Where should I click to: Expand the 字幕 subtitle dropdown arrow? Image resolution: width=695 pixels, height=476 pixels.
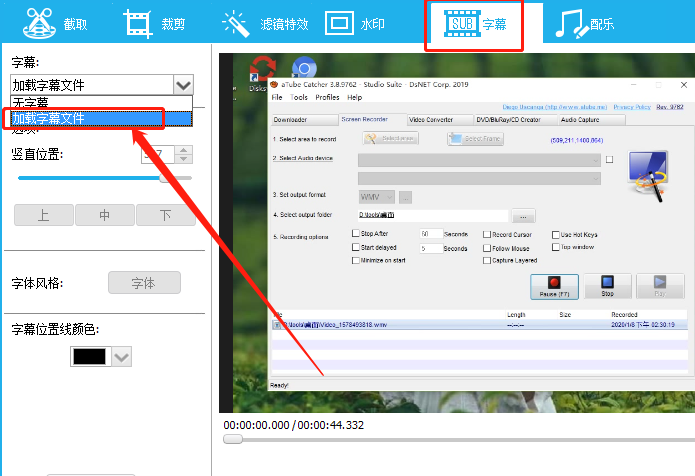point(182,86)
